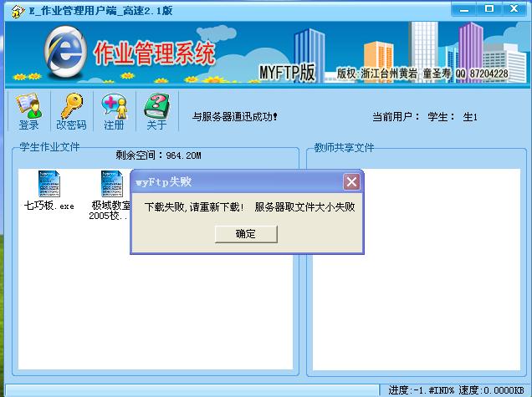The image size is (532, 397).
Task: Open the 改密码 change password key icon
Action: (72, 111)
